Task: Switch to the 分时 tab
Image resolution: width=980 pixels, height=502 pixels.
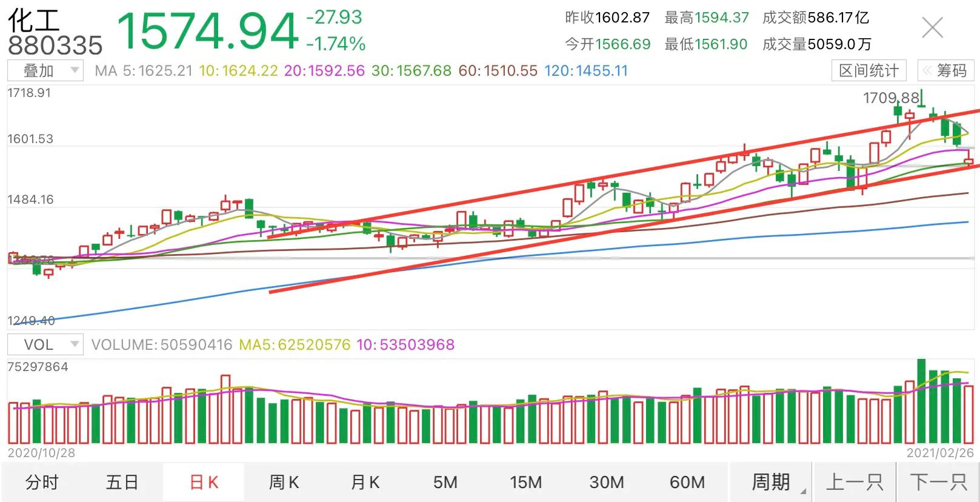Action: coord(42,483)
